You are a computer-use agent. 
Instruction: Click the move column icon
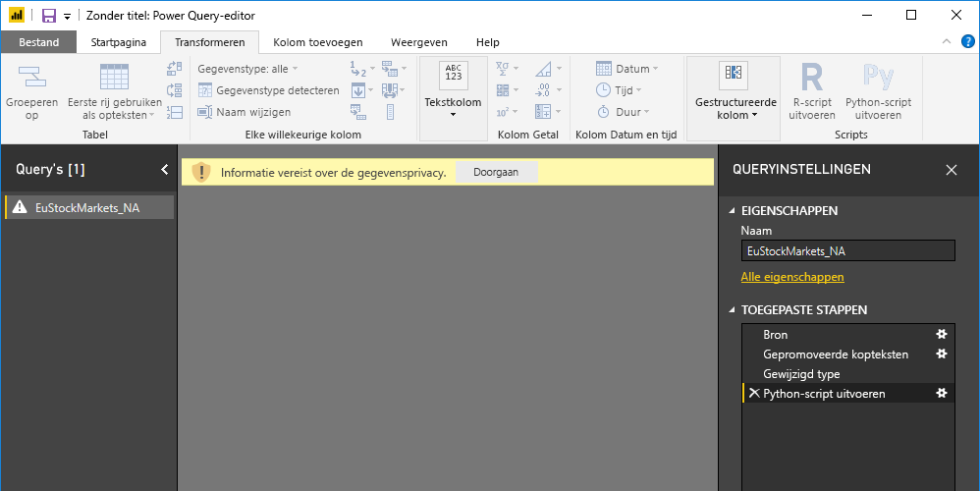390,90
